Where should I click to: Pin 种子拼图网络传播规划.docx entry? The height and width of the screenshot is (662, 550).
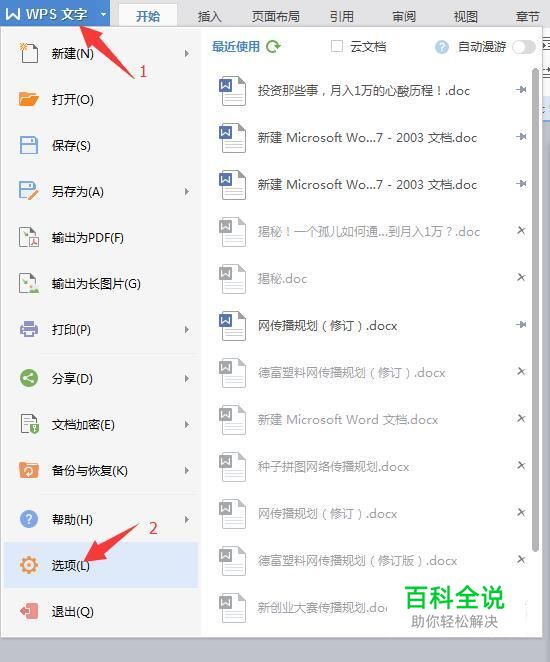(521, 465)
